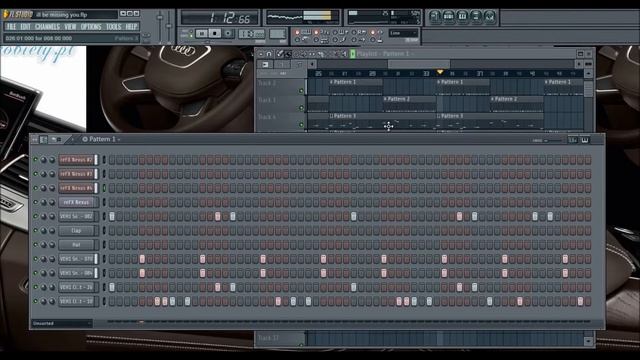This screenshot has width=640, height=360.
Task: Click the reFX Nexus #3 channel button
Action: click(77, 174)
